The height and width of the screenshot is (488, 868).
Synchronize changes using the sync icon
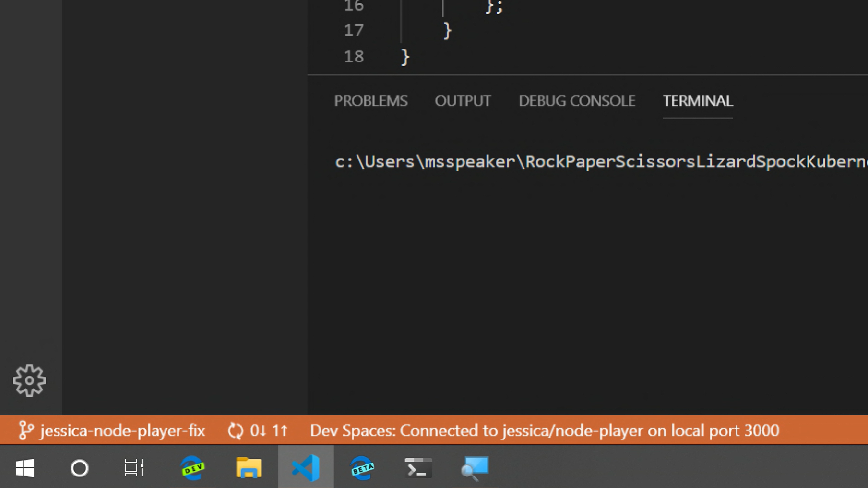258,430
